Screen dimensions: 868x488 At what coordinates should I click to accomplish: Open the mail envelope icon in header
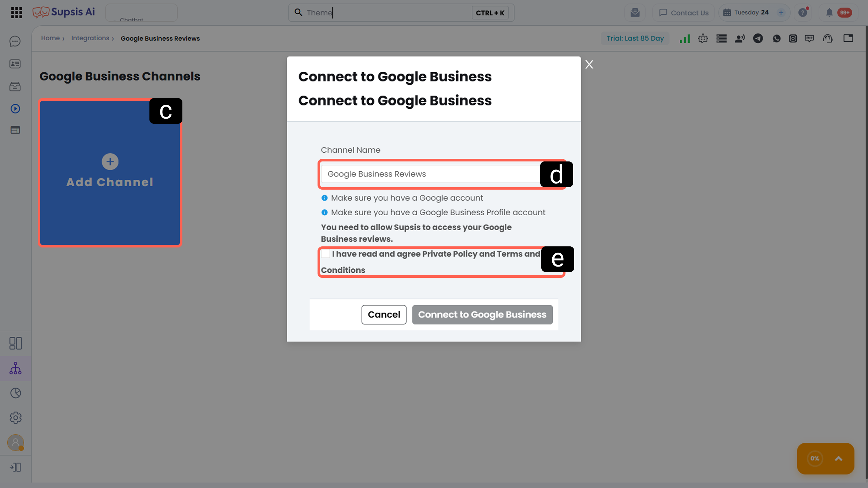click(635, 13)
